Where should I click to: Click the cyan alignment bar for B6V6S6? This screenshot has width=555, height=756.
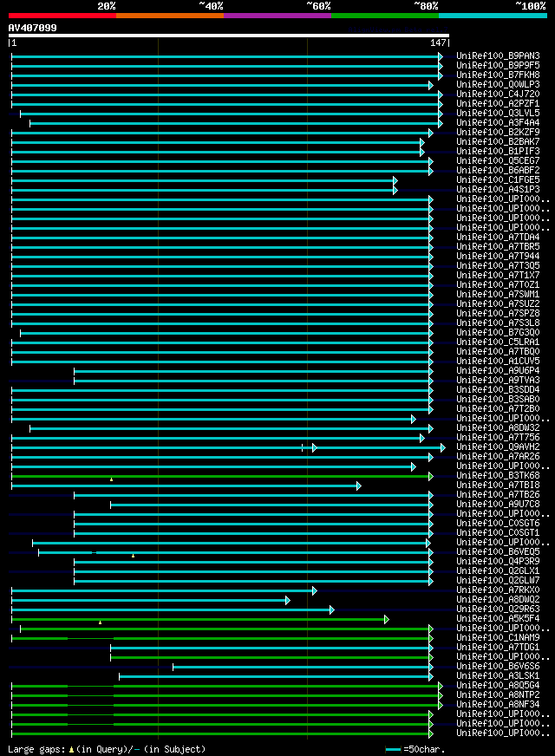(303, 668)
